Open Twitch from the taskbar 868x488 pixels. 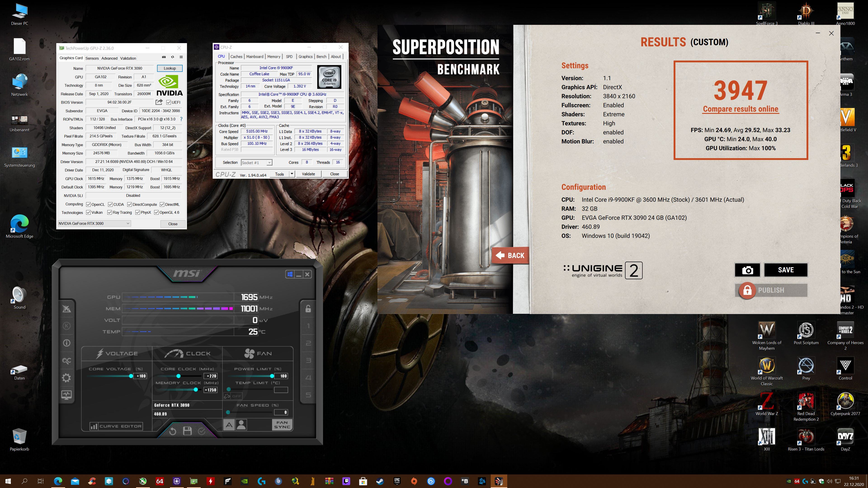tap(346, 481)
